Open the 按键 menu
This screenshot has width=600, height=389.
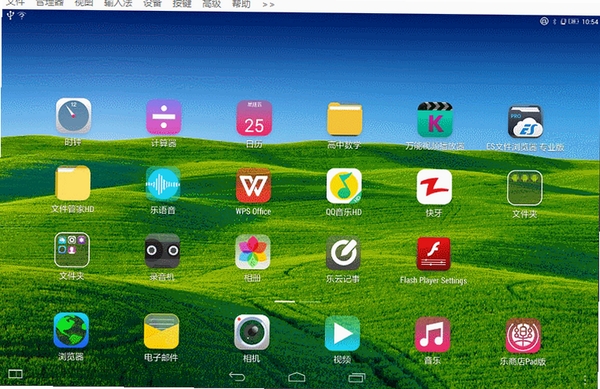coord(182,4)
